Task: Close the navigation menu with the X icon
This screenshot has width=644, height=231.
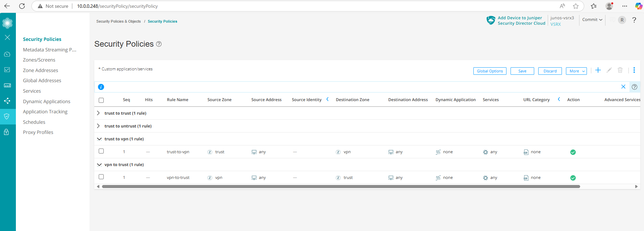Action: [7, 38]
